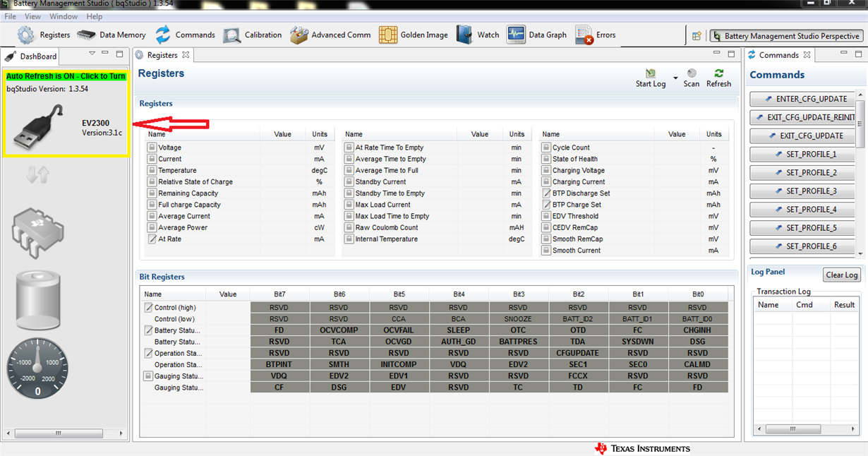This screenshot has width=868, height=456.
Task: Open DashBoard view menu triangle
Action: [92, 54]
